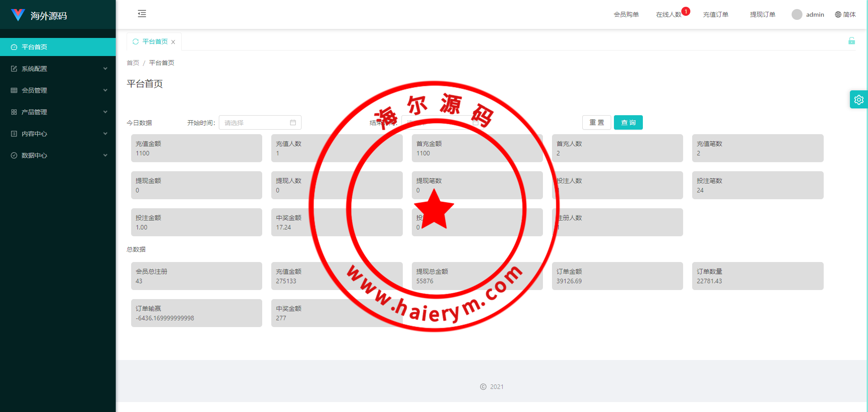Screen dimensions: 868x412
Task: Open the language globe icon 简体
Action: [x=838, y=14]
